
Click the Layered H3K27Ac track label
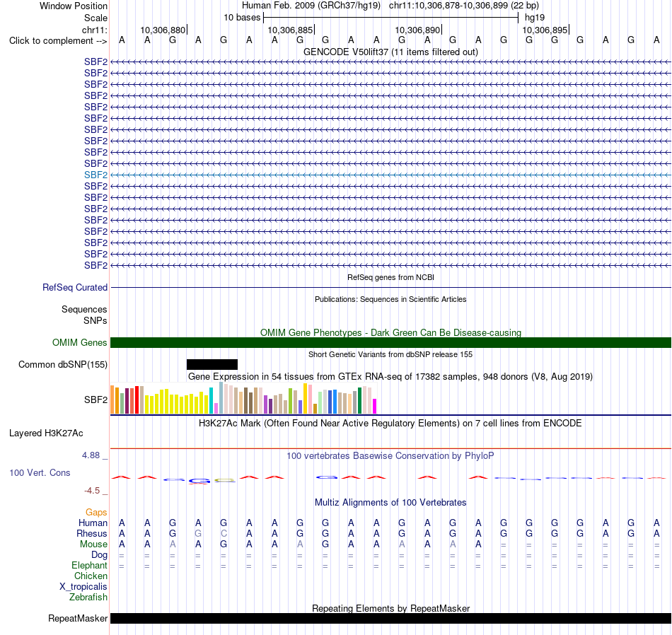click(46, 433)
